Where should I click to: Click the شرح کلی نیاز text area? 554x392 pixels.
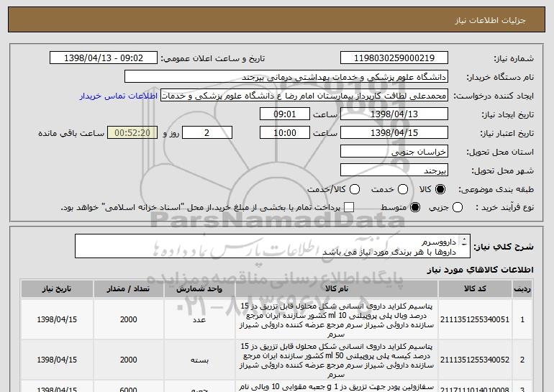pyautogui.click(x=273, y=246)
